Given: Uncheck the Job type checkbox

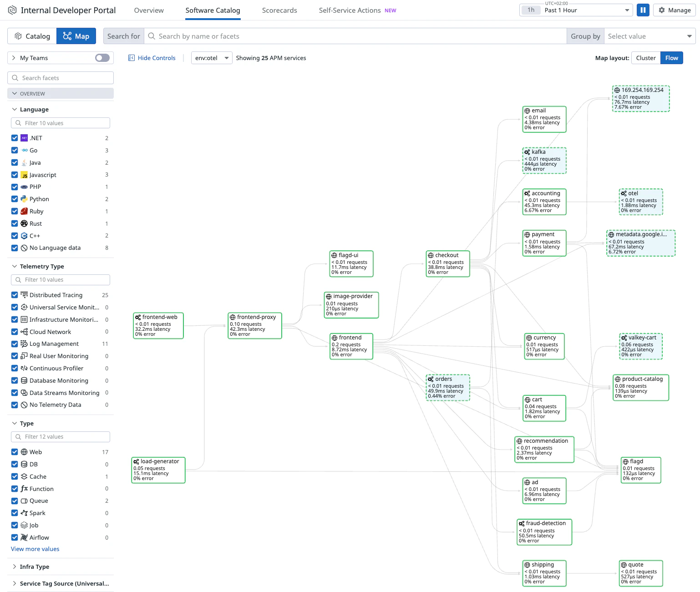Looking at the screenshot, I should [15, 525].
